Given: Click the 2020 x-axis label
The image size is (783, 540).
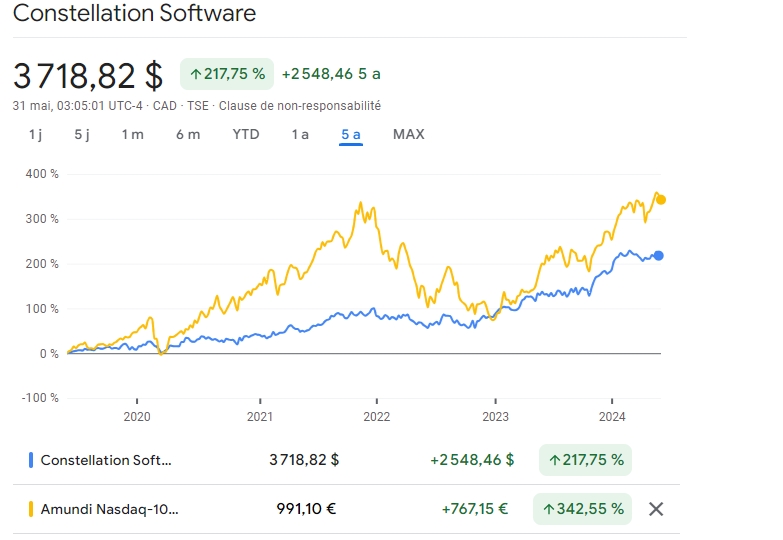Looking at the screenshot, I should pos(137,417).
